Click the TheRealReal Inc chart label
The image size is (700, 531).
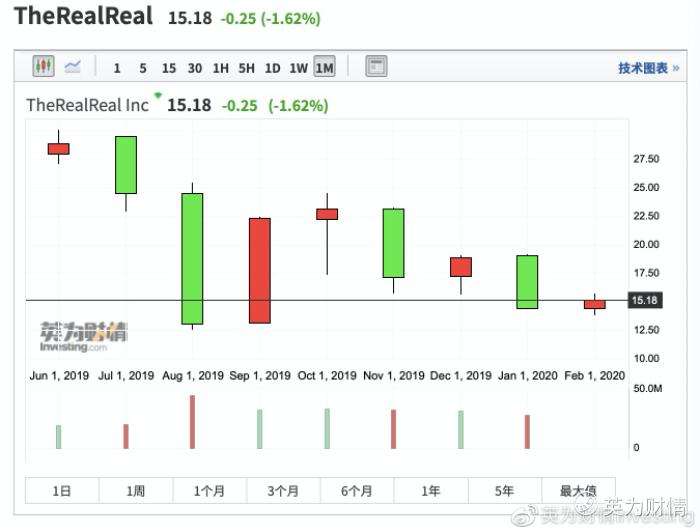87,105
